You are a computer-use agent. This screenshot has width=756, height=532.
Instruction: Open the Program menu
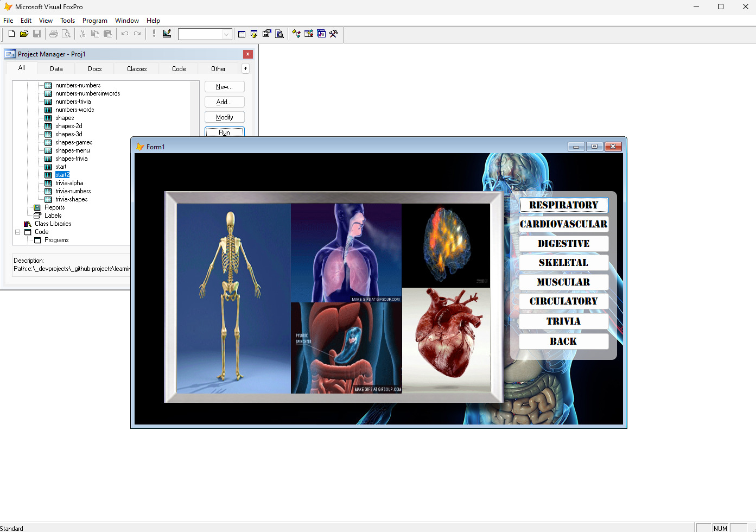point(94,21)
